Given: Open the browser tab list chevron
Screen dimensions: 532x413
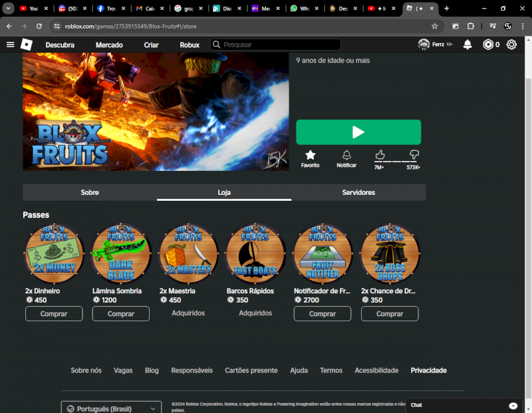Looking at the screenshot, I should tap(9, 9).
